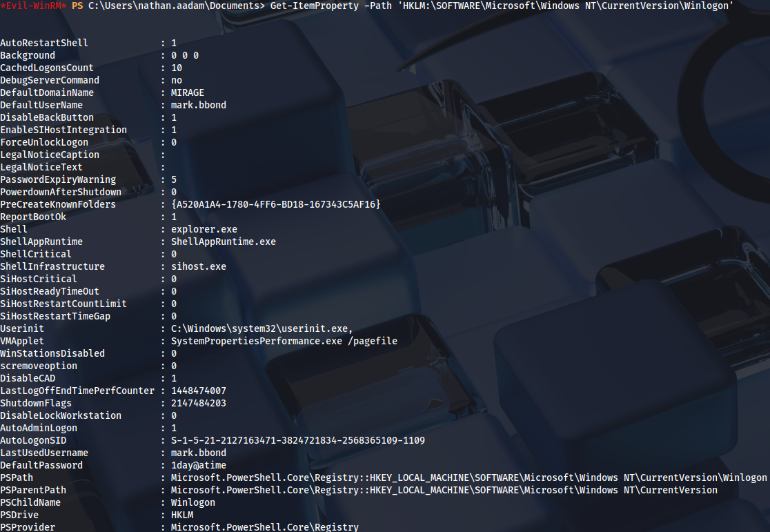Click the PSPath registry value
Image resolution: width=770 pixels, height=532 pixels.
469,477
